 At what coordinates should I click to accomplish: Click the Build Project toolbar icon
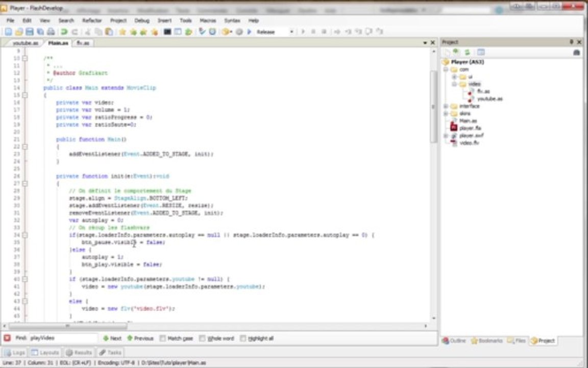[226, 32]
